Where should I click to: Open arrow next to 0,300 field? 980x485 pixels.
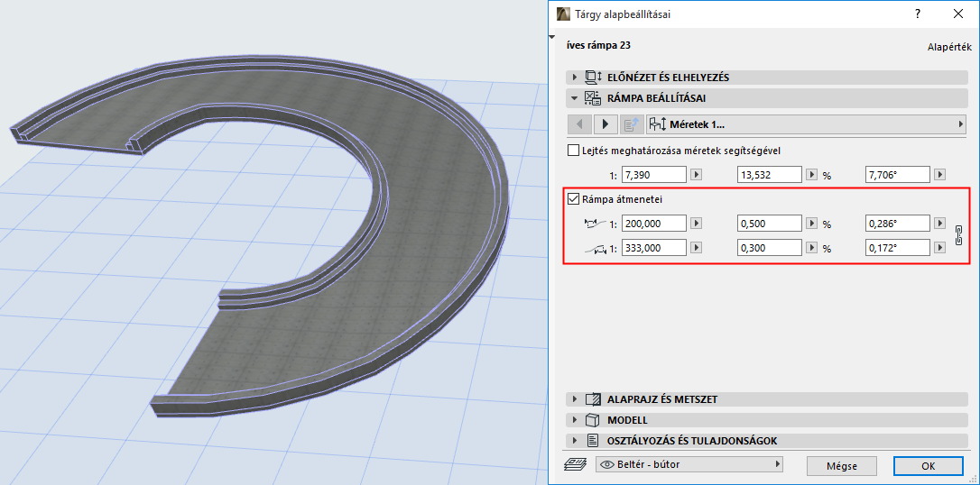pyautogui.click(x=812, y=248)
